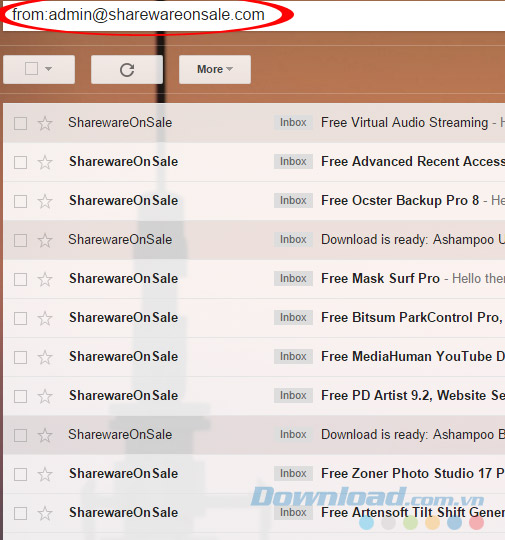Click Inbox label on Free MediaHuman YouTube row
Screen dimensions: 505x540
click(293, 356)
